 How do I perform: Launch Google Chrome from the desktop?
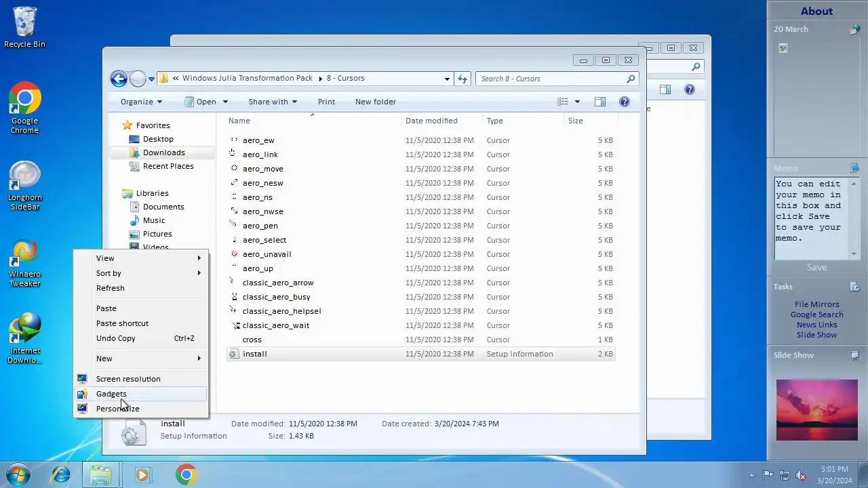[24, 108]
